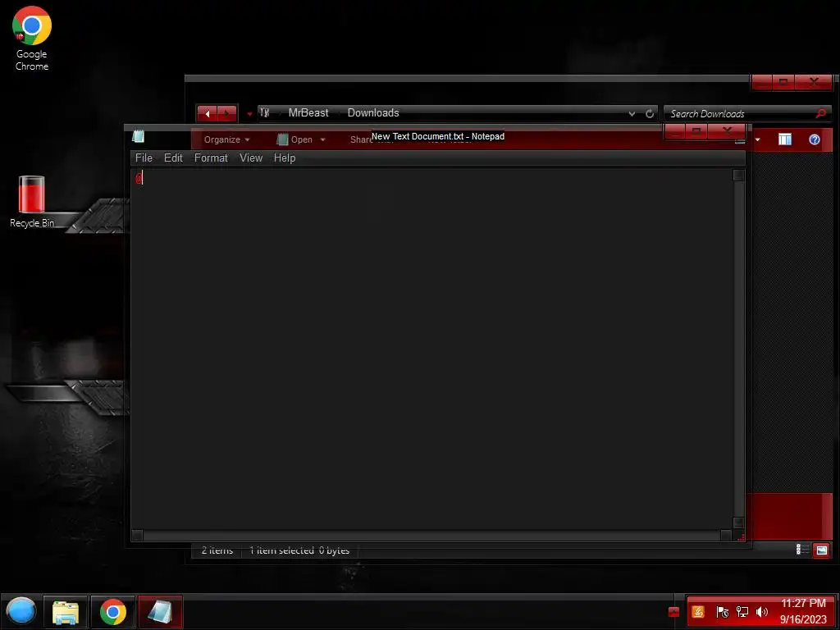Click the search magnifier icon in Explorer
The width and height of the screenshot is (840, 630).
(x=820, y=113)
